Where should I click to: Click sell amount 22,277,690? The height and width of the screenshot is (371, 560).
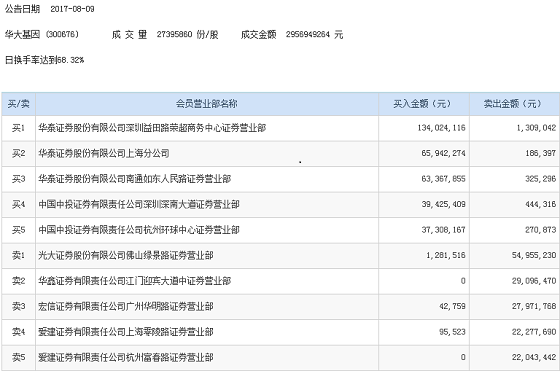coord(534,332)
